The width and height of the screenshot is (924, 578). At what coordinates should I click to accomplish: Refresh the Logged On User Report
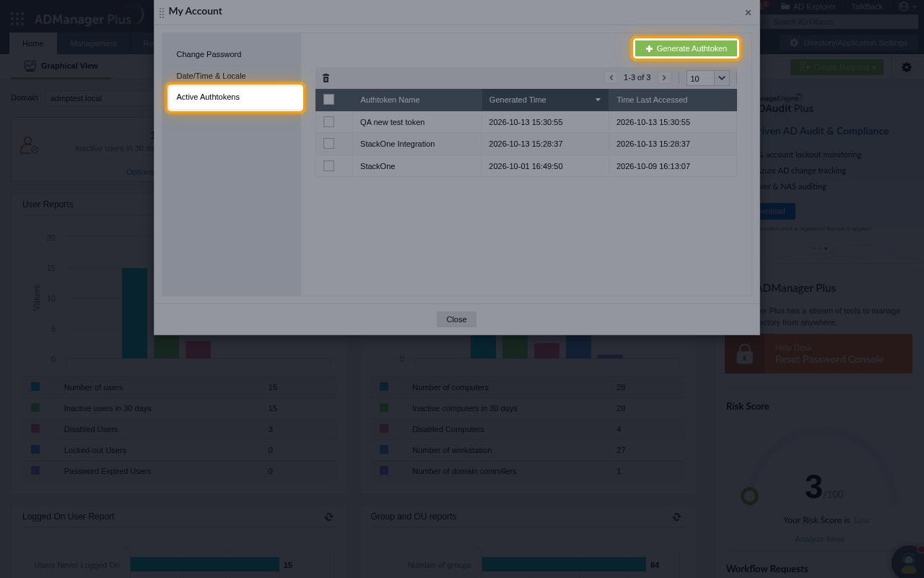click(x=329, y=517)
